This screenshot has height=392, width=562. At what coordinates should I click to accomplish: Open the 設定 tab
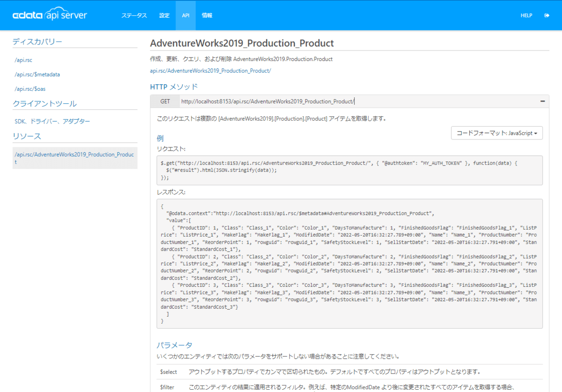tap(164, 15)
